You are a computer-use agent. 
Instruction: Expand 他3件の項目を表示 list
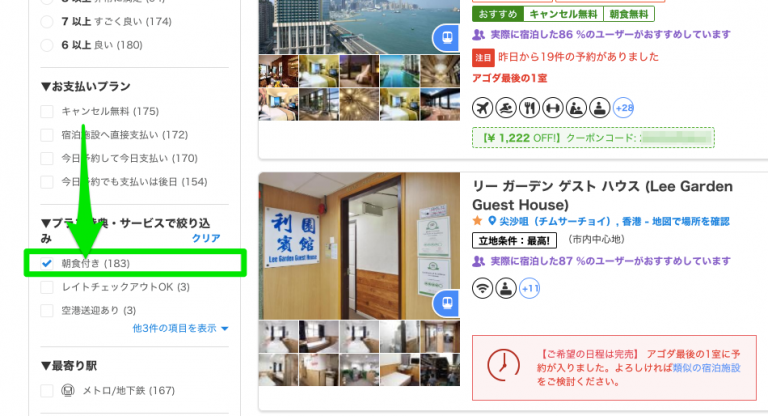180,328
